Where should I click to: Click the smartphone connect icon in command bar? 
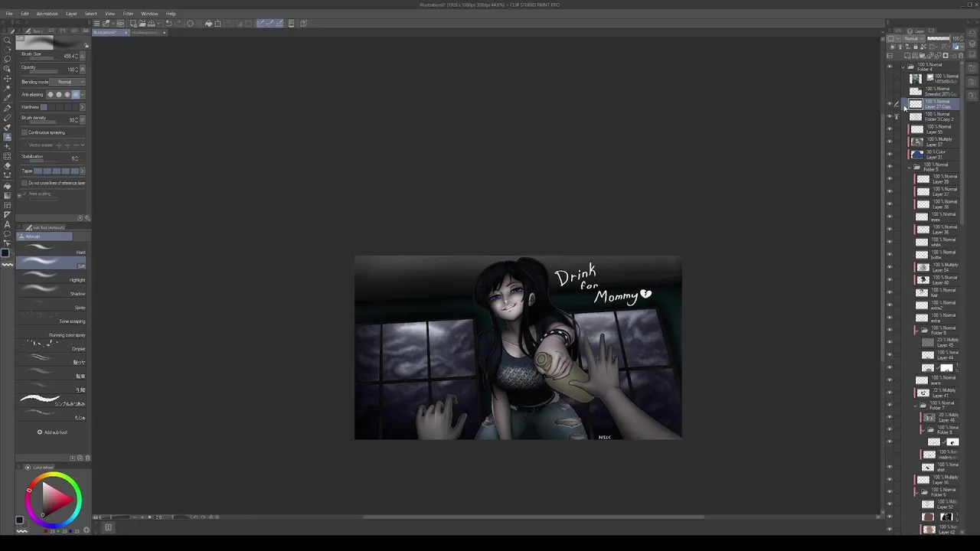point(291,23)
